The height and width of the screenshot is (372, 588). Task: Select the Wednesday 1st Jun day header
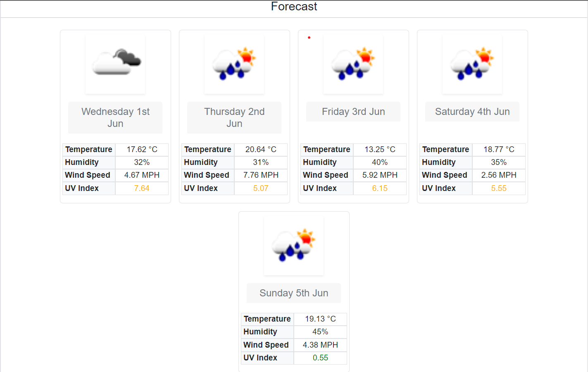[x=115, y=117]
